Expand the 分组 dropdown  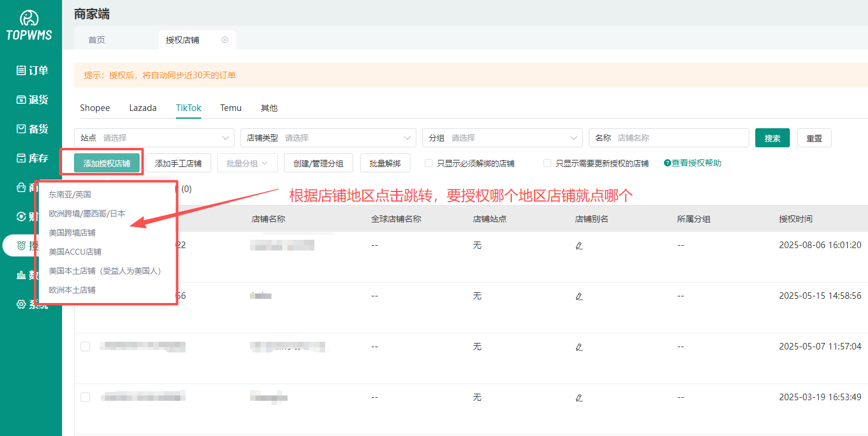click(x=502, y=138)
